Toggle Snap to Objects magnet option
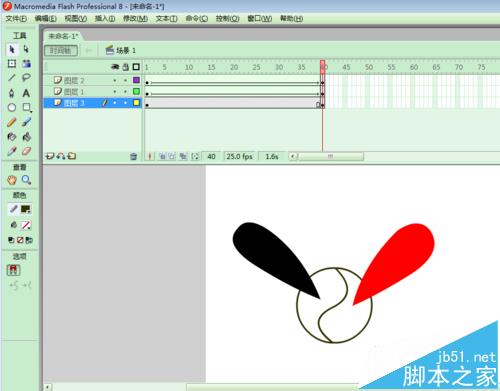Image resolution: width=500 pixels, height=391 pixels. (13, 270)
